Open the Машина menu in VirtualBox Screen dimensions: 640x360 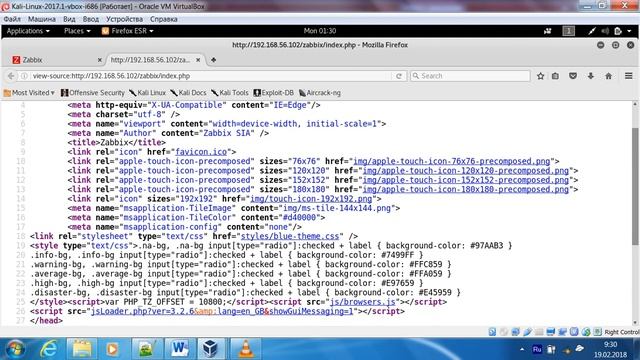(x=42, y=19)
